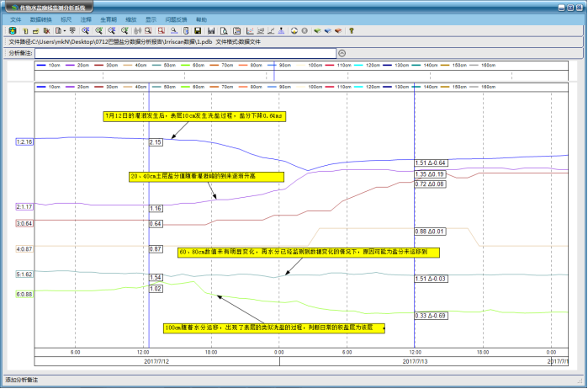
Task: Focus the 分析备注 input field
Action: pyautogui.click(x=185, y=53)
